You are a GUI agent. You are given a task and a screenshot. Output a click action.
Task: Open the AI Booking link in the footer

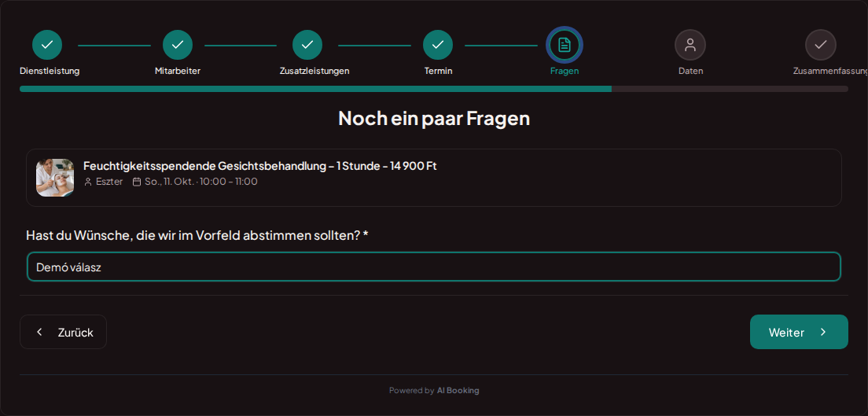[458, 391]
